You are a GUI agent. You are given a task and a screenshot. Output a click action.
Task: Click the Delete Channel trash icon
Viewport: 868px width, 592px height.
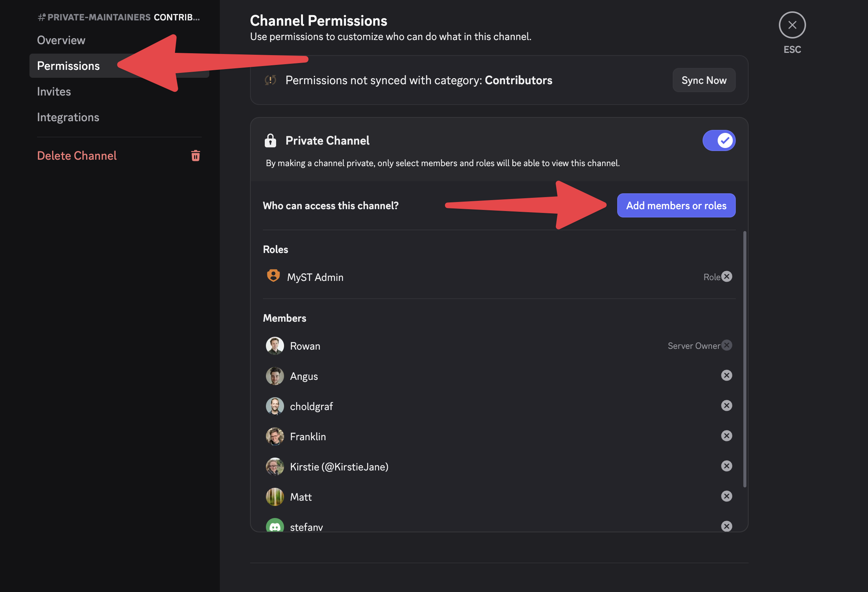pos(195,156)
